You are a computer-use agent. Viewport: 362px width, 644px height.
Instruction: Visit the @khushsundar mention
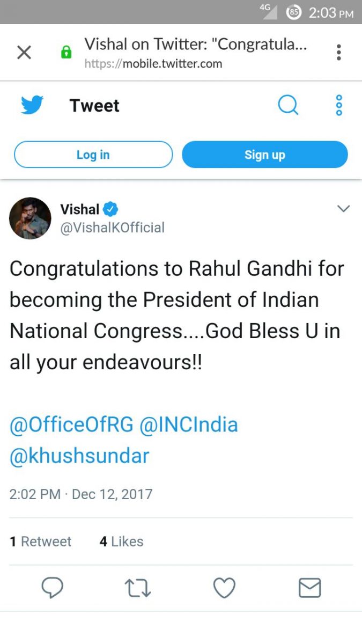coord(79,456)
